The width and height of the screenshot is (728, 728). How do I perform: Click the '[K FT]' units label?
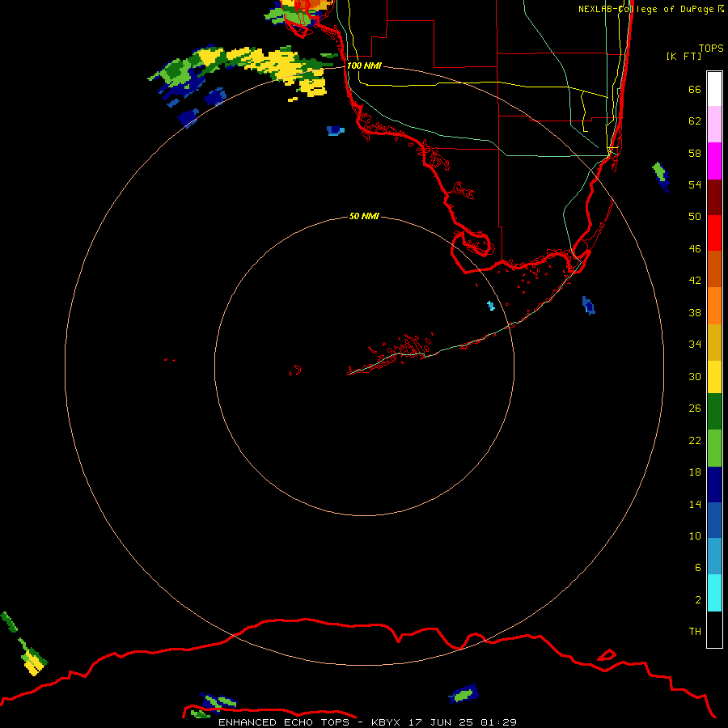[684, 56]
